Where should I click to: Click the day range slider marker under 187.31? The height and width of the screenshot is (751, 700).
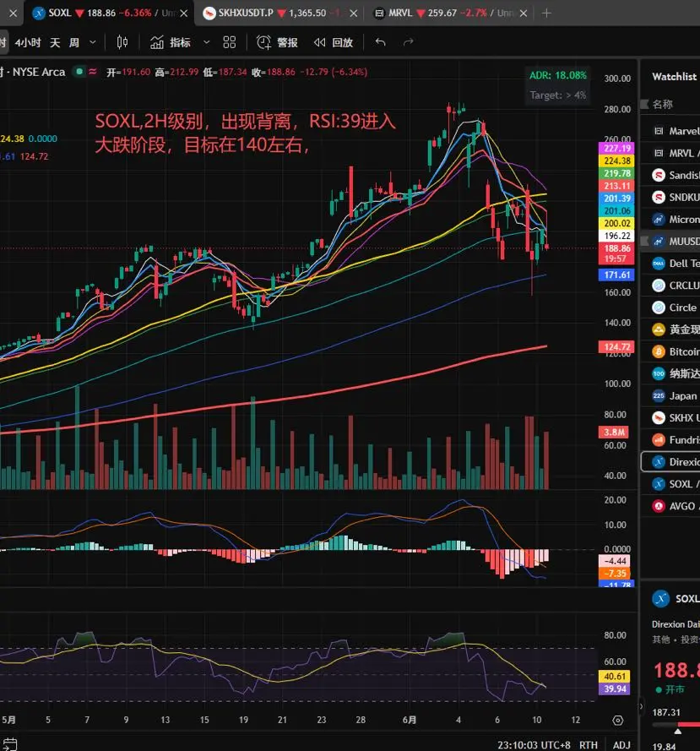677,731
